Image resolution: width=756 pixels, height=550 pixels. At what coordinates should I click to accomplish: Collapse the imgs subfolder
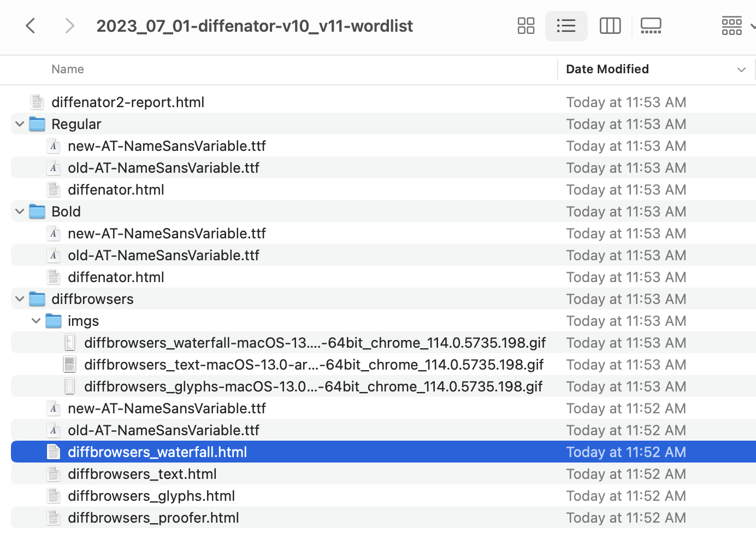coord(36,320)
